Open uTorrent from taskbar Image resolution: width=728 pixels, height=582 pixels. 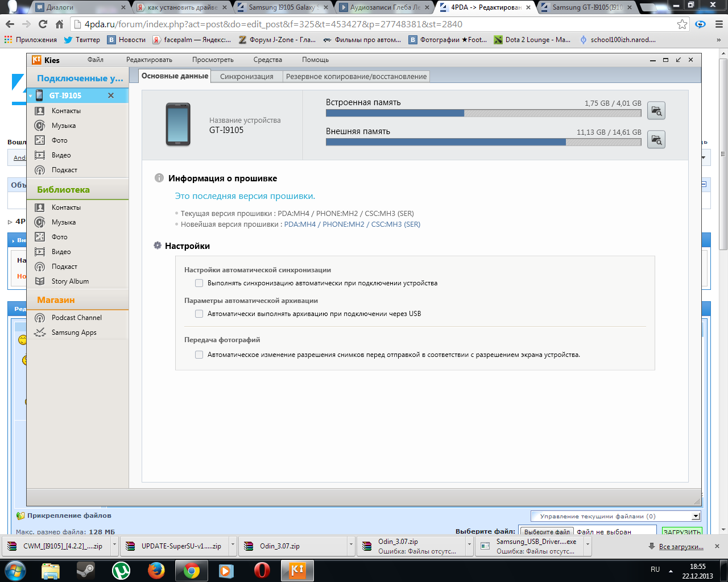[x=121, y=570]
